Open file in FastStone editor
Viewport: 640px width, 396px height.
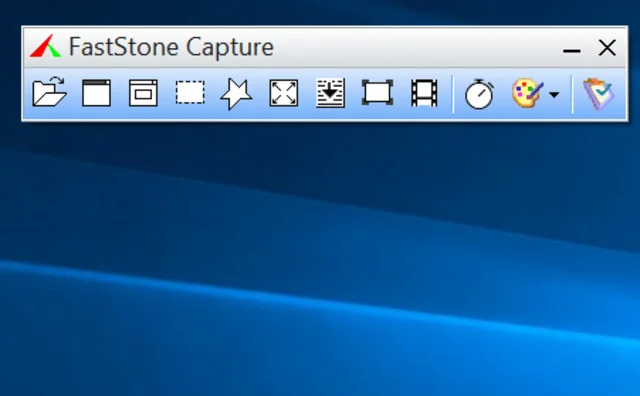coord(49,92)
